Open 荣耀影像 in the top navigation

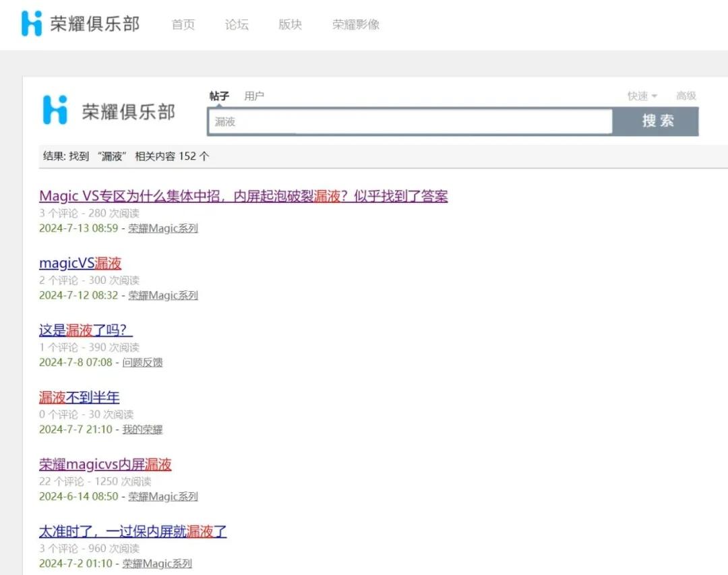tap(356, 25)
